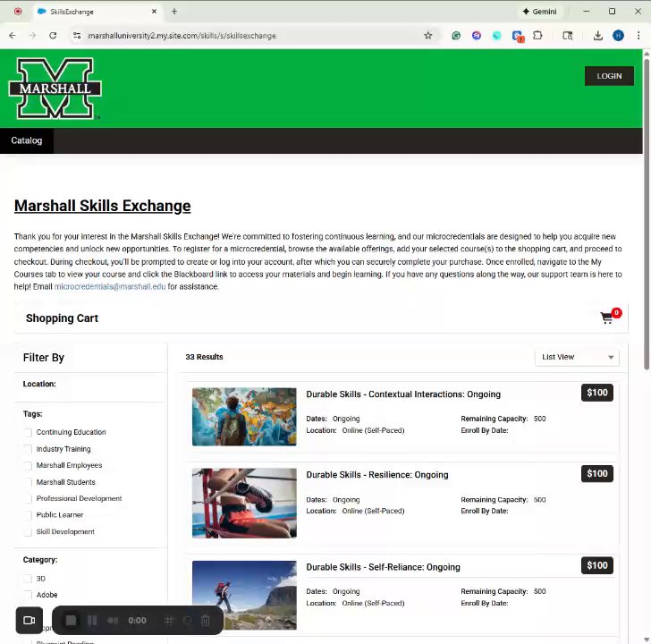This screenshot has width=651, height=644.
Task: Open the Chrome three-dot menu
Action: click(638, 36)
